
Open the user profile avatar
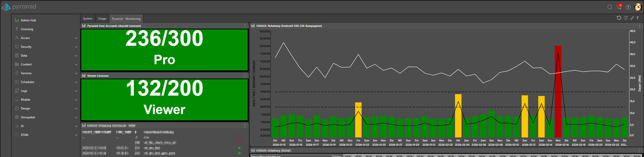tap(638, 7)
